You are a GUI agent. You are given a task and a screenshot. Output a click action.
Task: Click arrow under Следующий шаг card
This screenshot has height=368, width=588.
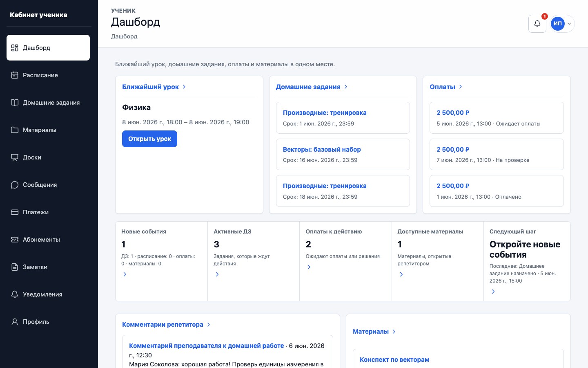pyautogui.click(x=493, y=292)
